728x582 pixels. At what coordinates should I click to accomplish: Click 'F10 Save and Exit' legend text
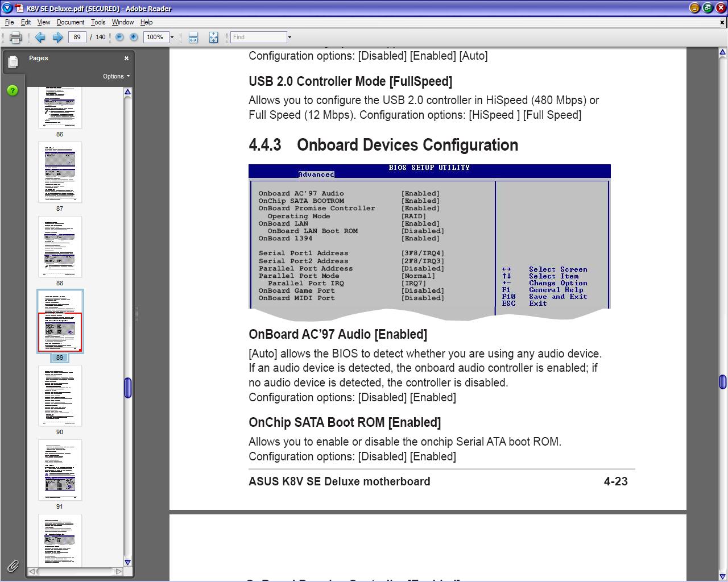[x=545, y=297]
